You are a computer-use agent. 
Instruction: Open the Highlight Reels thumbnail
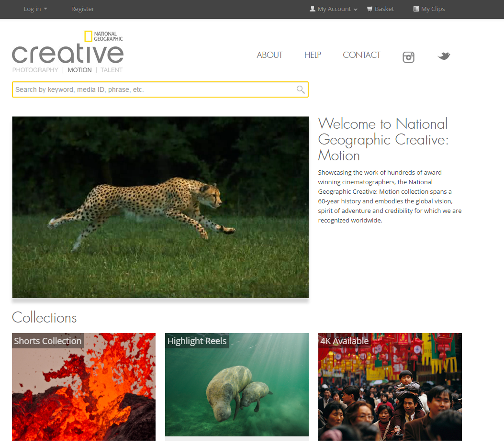click(x=237, y=385)
